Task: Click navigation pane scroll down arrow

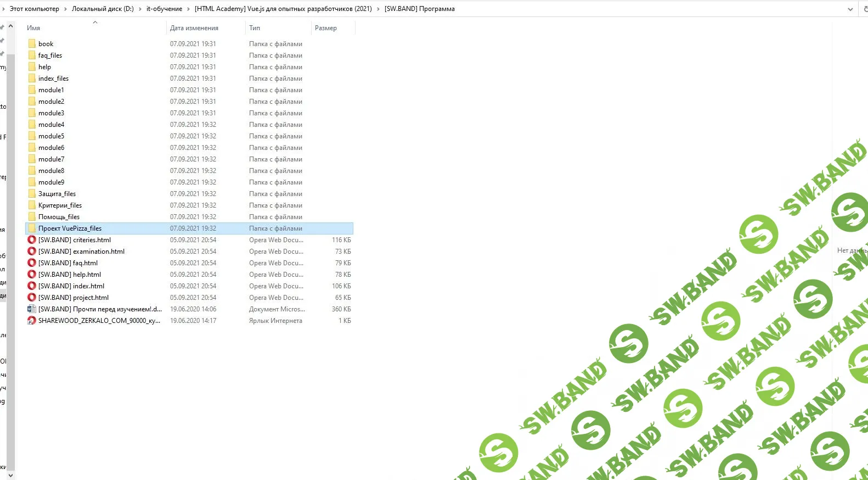Action: coord(10,475)
